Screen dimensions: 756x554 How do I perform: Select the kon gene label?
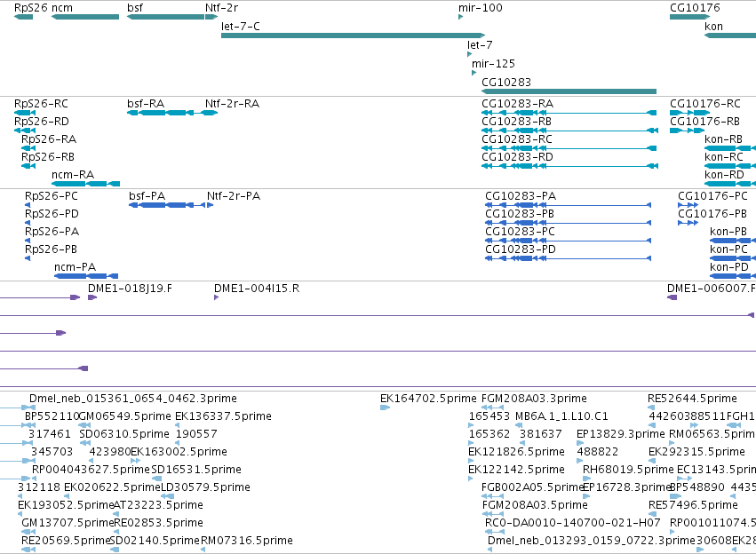pos(713,27)
